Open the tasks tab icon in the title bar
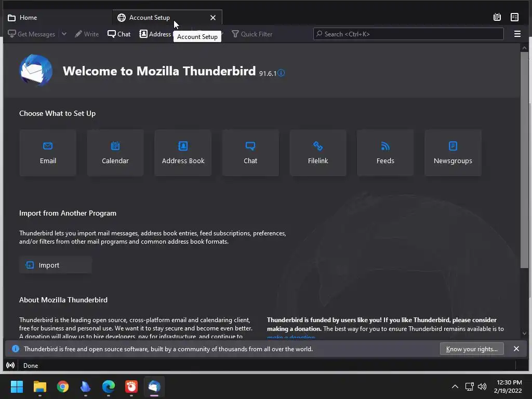Screen dimensions: 532x399 (x=514, y=17)
